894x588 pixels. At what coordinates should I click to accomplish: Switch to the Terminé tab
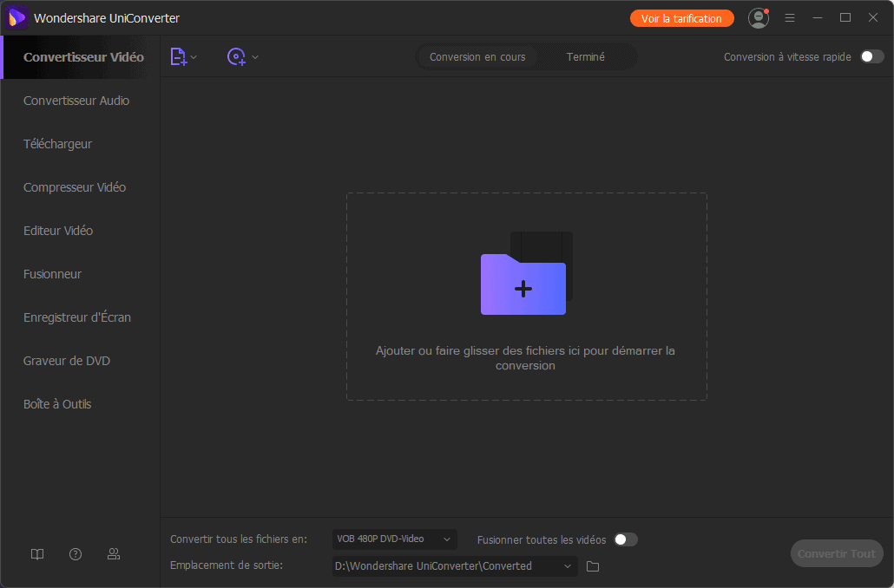(586, 57)
